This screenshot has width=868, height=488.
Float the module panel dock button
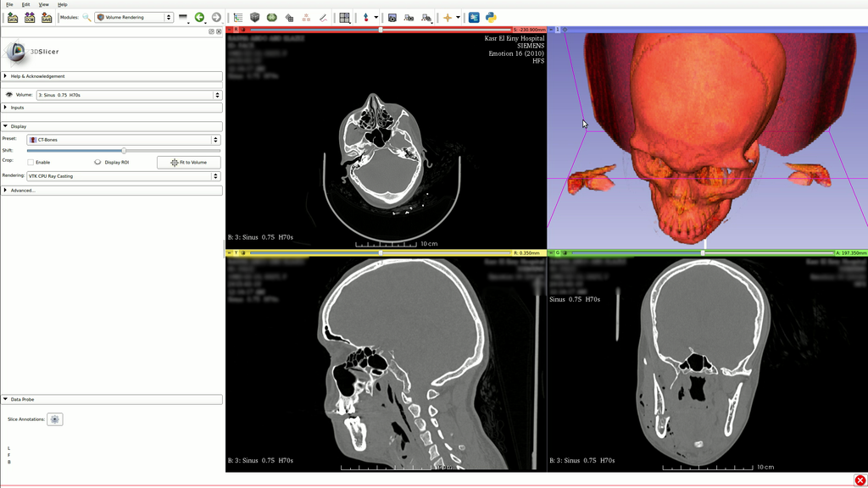[211, 31]
